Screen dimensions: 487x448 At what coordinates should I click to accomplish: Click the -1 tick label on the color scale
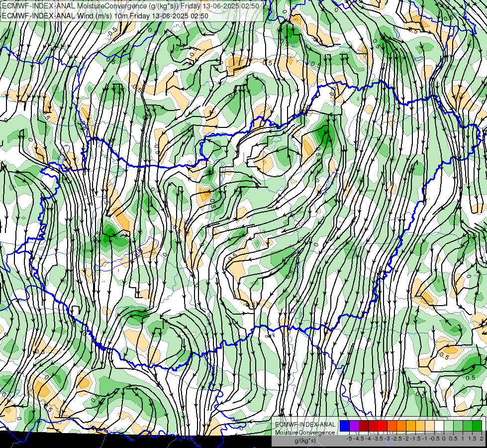tap(425, 439)
